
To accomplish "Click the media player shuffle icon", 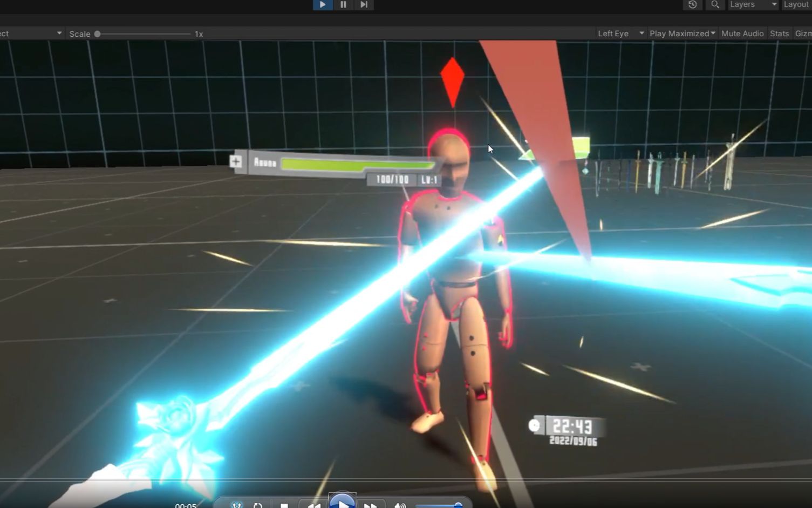I will coord(237,505).
